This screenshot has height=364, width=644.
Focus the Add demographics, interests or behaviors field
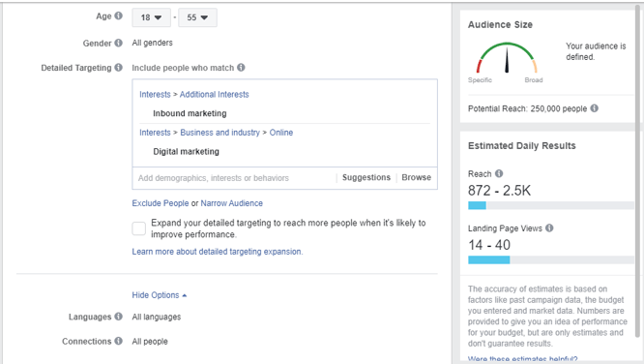pyautogui.click(x=234, y=178)
